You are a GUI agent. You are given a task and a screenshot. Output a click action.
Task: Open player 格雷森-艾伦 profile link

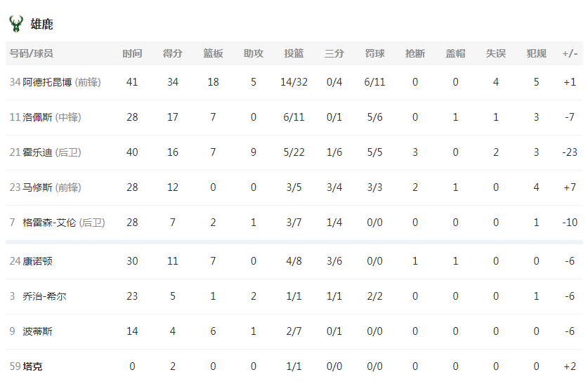pos(49,223)
